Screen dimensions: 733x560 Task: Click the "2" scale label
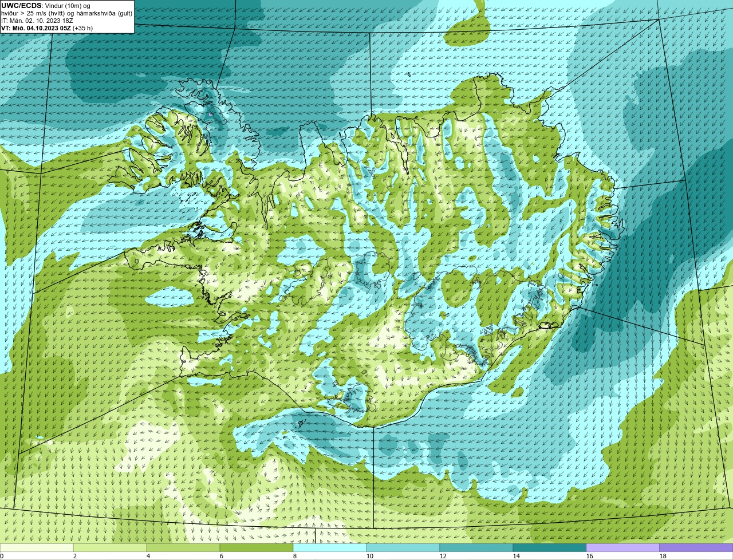[75, 556]
